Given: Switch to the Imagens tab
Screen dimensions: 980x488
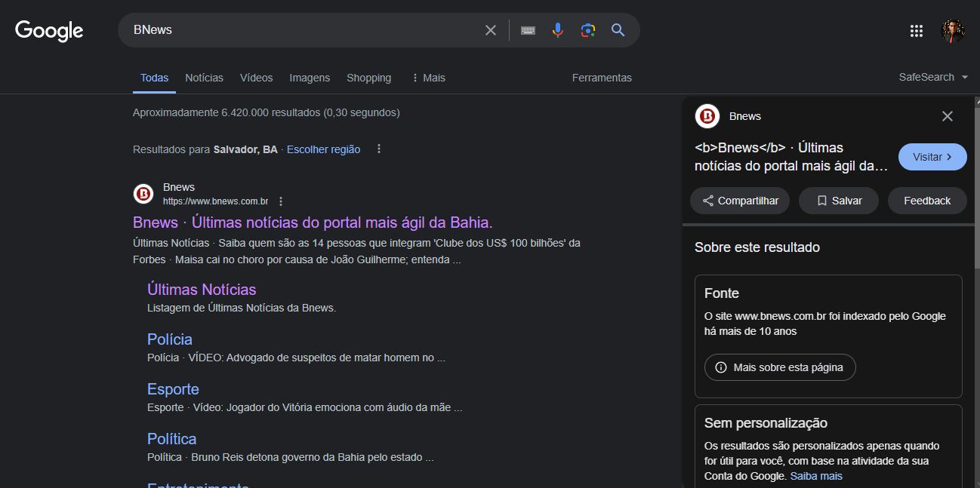Looking at the screenshot, I should tap(310, 78).
